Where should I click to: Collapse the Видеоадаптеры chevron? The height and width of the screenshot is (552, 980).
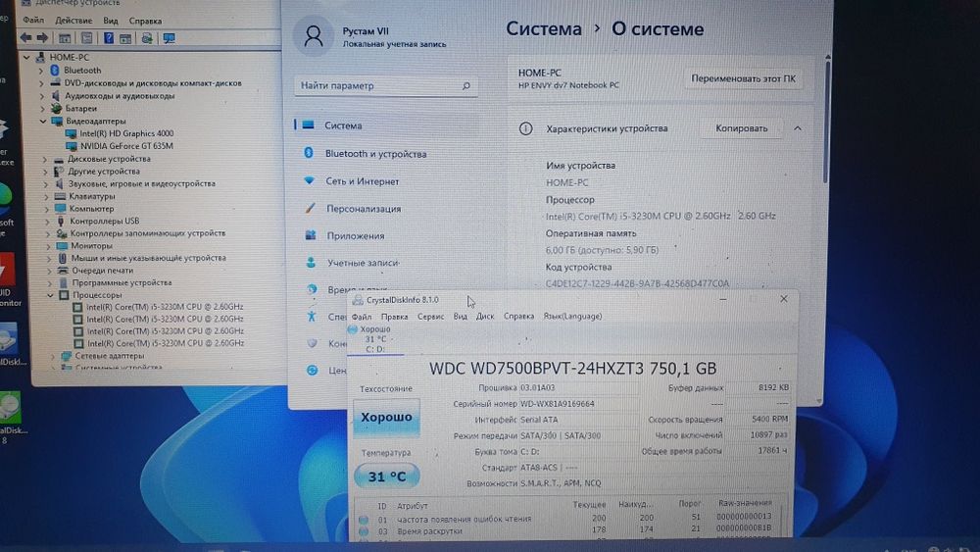(x=43, y=121)
